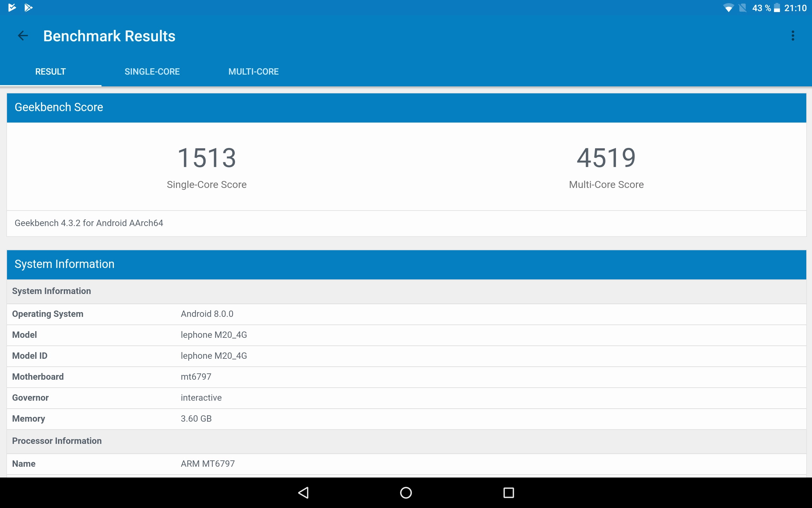The height and width of the screenshot is (508, 812).
Task: Tap the no-SIM status icon
Action: pos(743,8)
